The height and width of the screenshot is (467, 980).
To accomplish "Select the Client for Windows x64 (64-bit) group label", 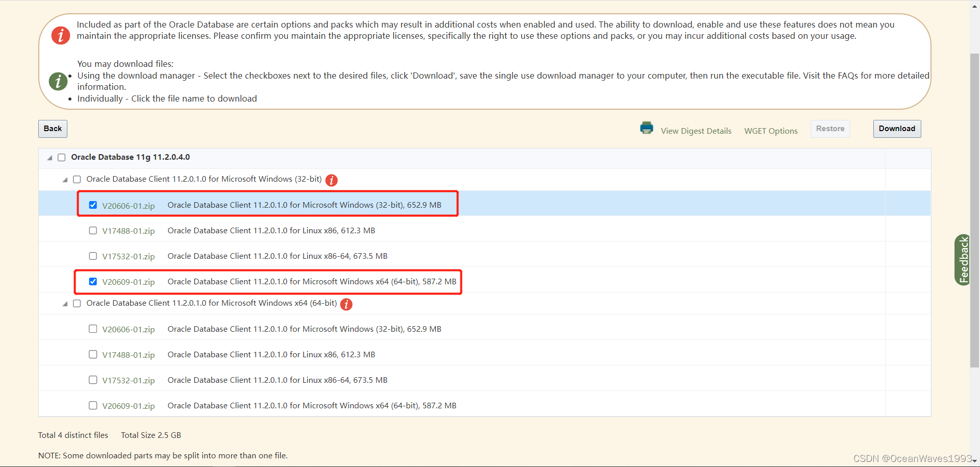I will click(x=212, y=303).
